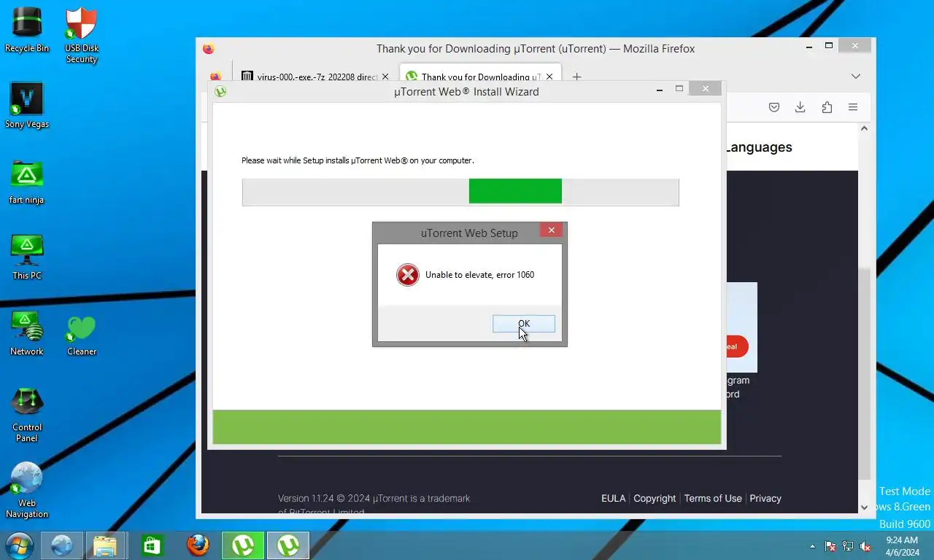Click the Windows Start button
This screenshot has width=934, height=560.
(18, 545)
